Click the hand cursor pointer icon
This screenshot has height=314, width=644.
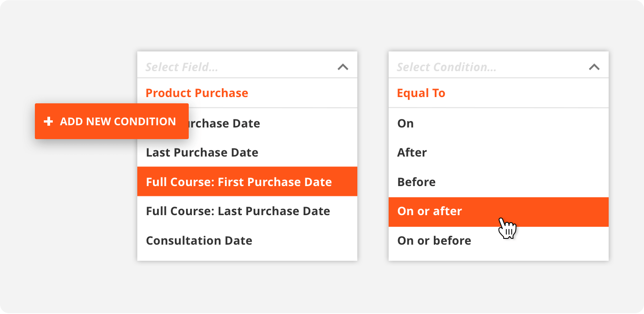(x=508, y=227)
